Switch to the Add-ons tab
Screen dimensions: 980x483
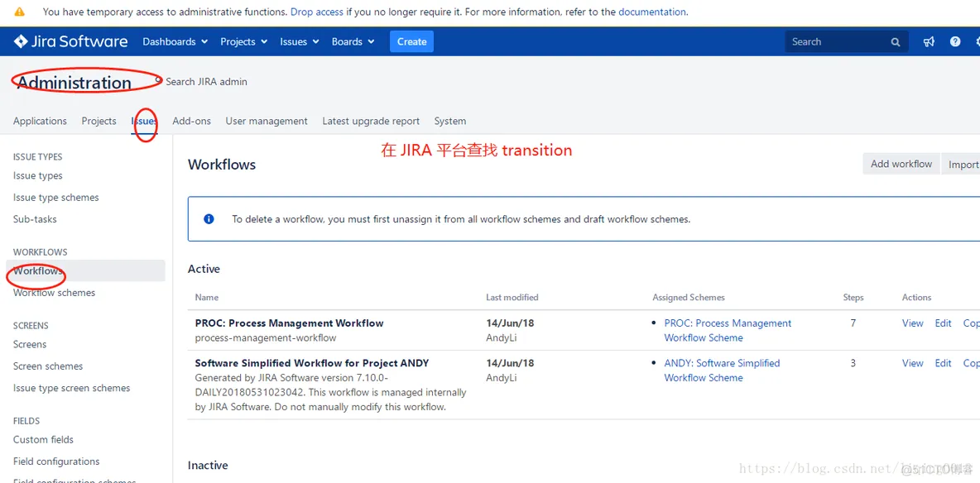192,122
